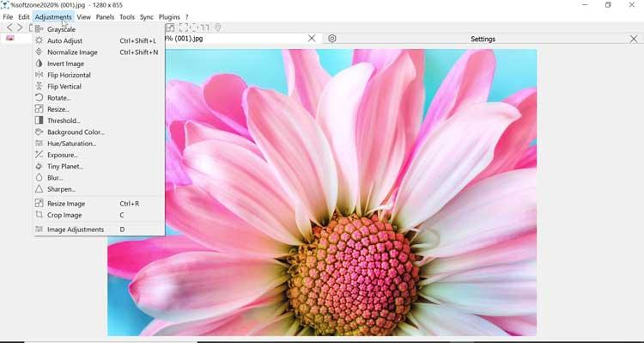The width and height of the screenshot is (644, 343).
Task: Close the (001).jpg image tab
Action: [312, 38]
